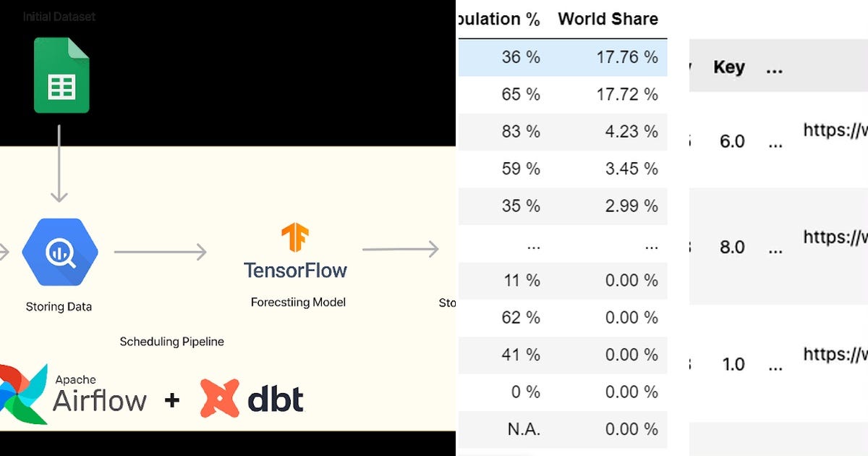Open the https link in the 1.0 row
Image resolution: width=868 pixels, height=456 pixels.
(835, 354)
